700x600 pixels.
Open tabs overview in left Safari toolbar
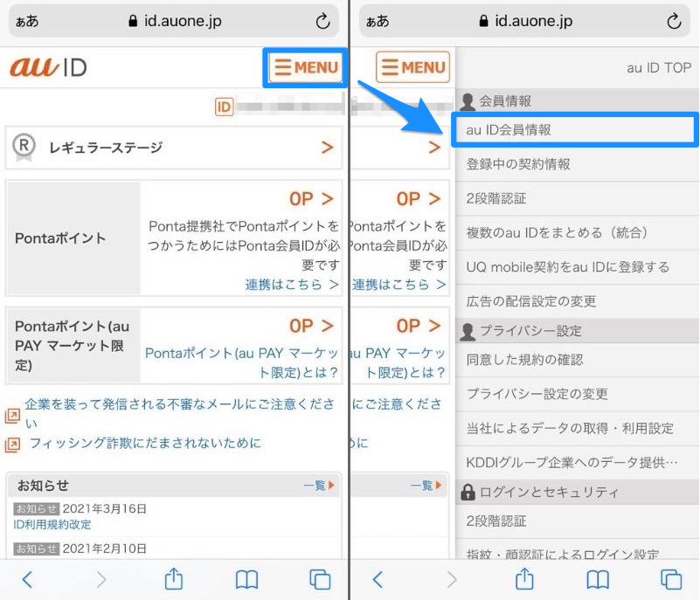click(x=320, y=580)
